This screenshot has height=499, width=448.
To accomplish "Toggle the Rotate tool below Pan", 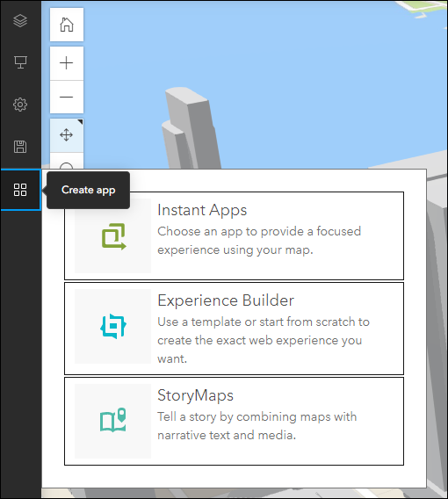I will (67, 161).
